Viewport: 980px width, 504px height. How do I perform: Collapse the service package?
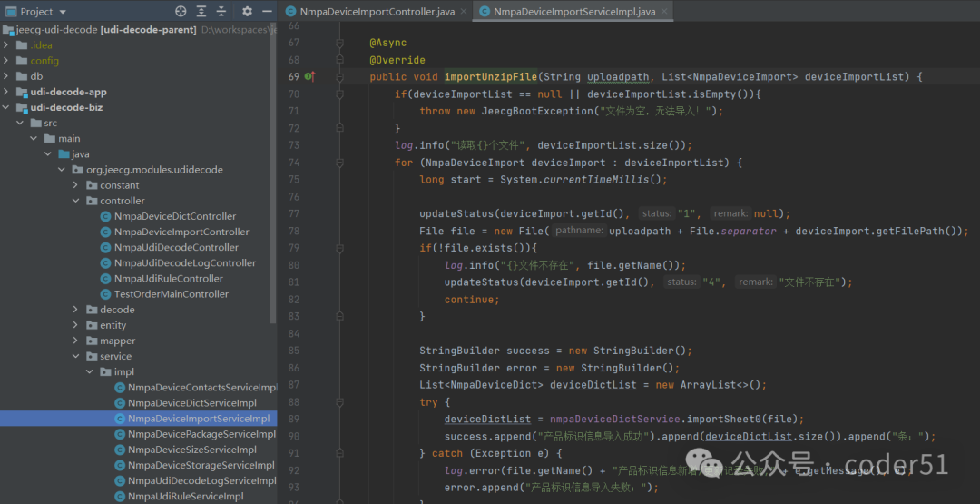point(75,356)
